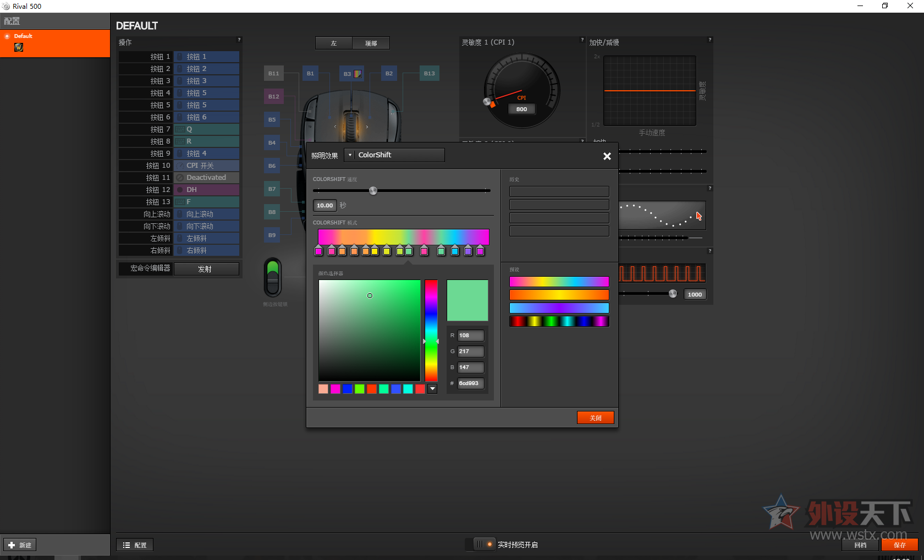Click the ColorShift speed slider handle
The image size is (924, 560).
coord(373,191)
